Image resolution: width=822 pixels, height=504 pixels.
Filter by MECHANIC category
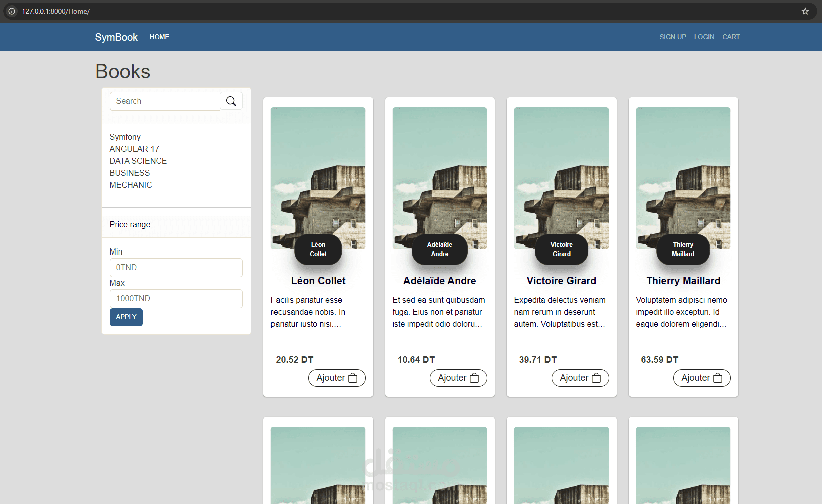tap(131, 185)
